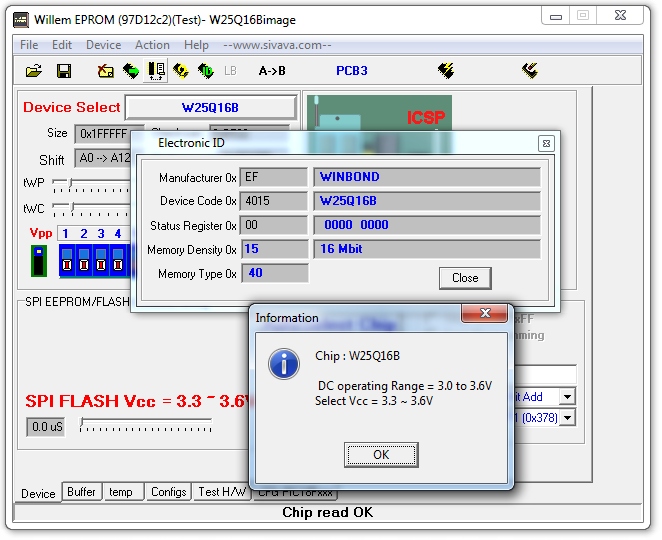The height and width of the screenshot is (540, 662).
Task: Click OK in the Information dialog
Action: pyautogui.click(x=381, y=455)
